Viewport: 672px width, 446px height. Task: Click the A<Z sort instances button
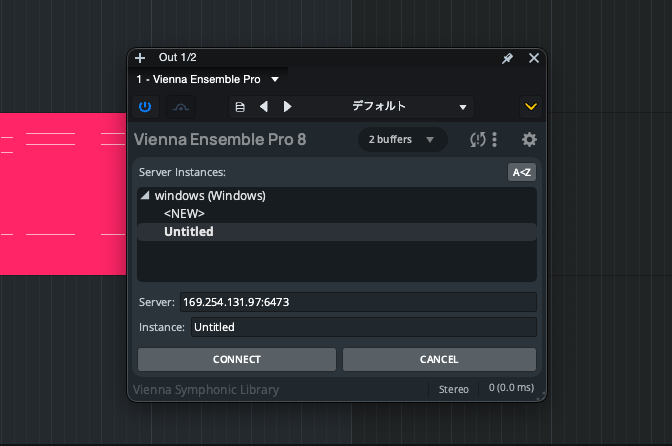522,172
